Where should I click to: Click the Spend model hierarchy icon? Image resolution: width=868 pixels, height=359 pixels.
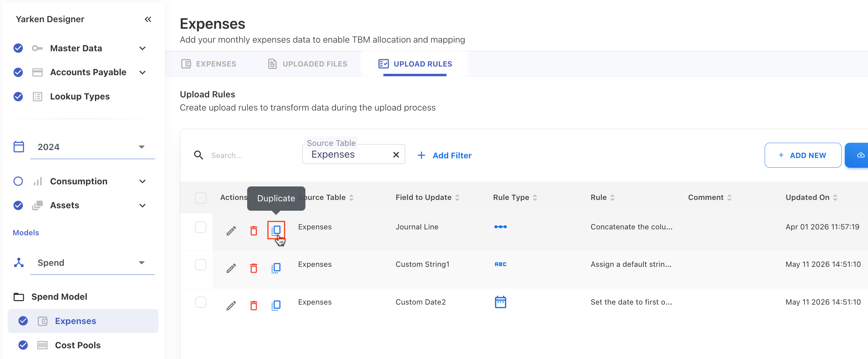(19, 263)
